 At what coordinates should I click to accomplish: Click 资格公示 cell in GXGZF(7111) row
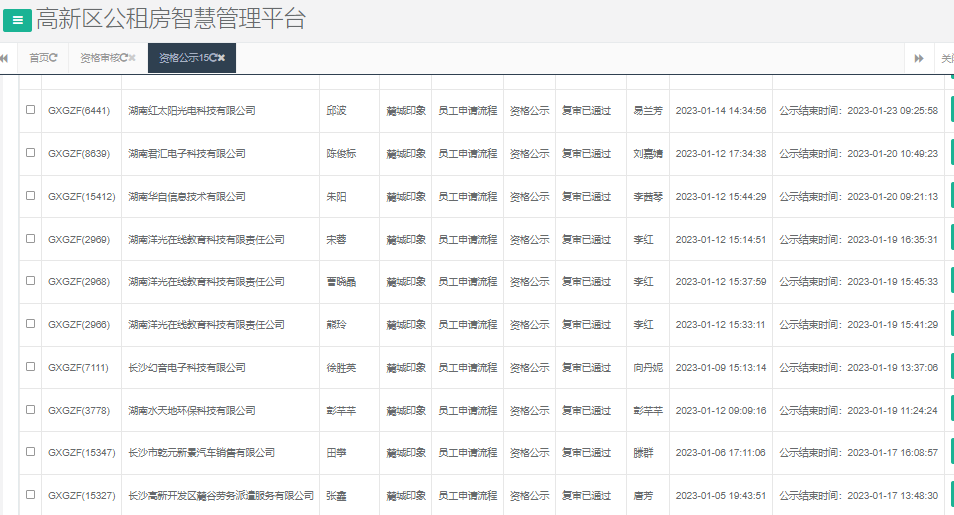529,368
